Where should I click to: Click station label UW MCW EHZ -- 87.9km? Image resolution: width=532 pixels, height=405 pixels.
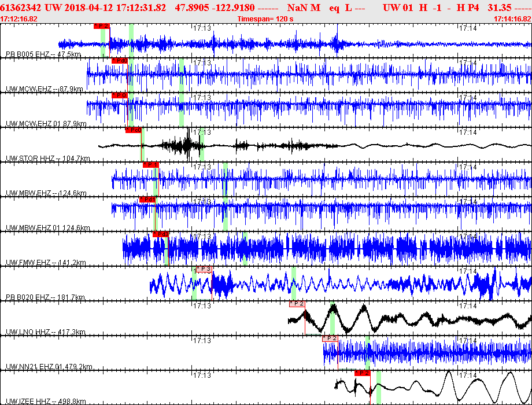[x=45, y=89]
